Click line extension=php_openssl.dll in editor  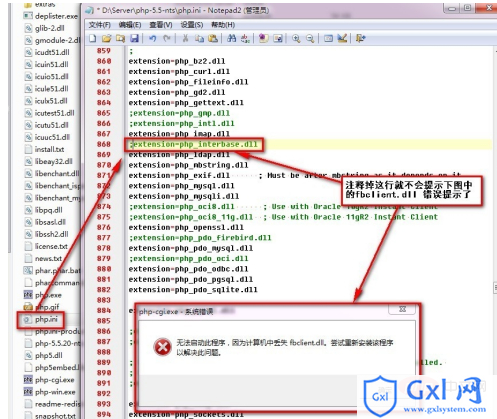186,227
